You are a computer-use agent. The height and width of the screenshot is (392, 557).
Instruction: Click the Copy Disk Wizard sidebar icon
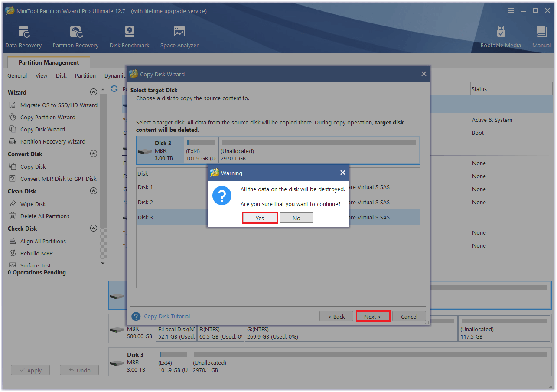13,129
